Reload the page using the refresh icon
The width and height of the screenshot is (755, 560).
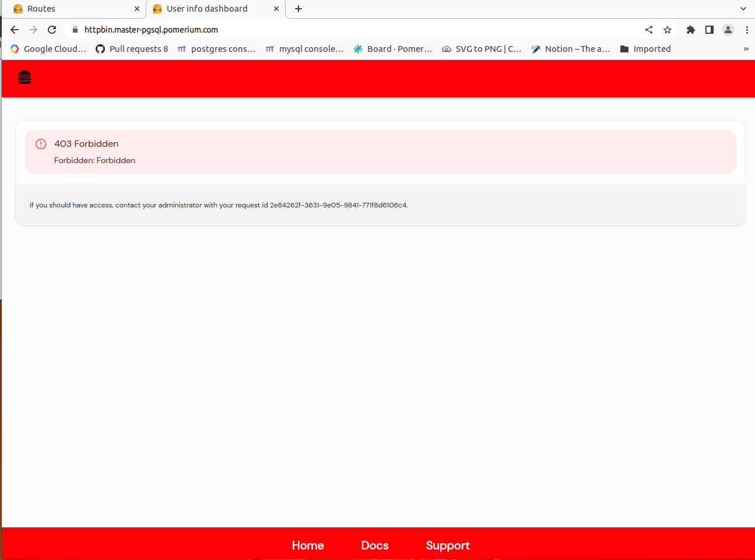(x=51, y=29)
